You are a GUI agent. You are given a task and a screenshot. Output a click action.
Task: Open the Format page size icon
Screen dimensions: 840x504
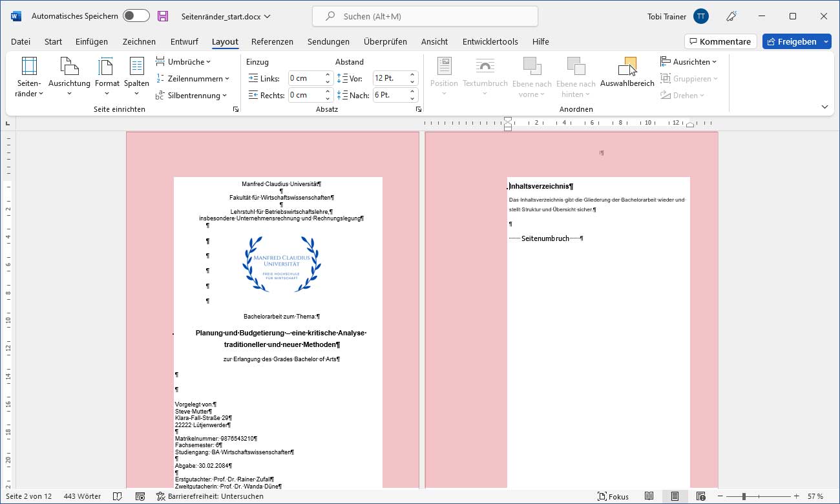[107, 67]
